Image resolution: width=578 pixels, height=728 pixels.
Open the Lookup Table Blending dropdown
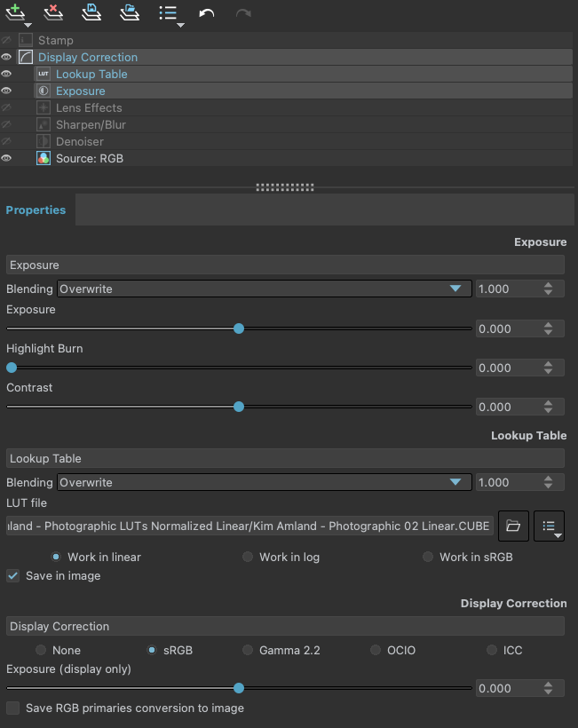coord(264,482)
